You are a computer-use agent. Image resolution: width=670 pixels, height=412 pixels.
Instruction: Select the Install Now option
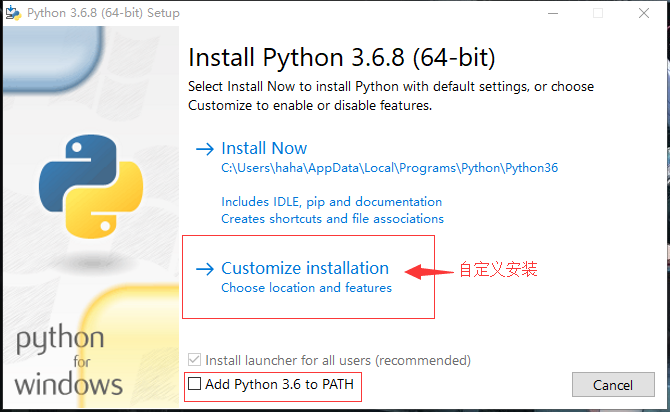click(x=264, y=148)
